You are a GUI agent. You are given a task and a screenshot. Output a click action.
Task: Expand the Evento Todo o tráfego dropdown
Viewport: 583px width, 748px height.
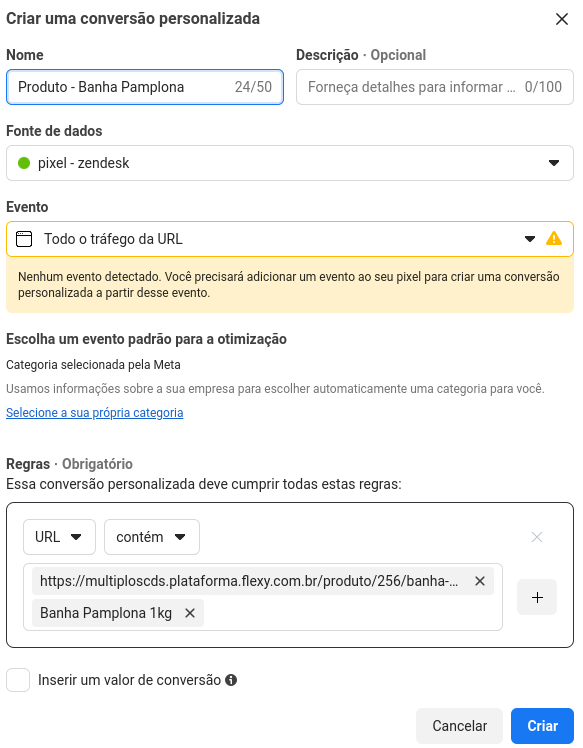[290, 239]
